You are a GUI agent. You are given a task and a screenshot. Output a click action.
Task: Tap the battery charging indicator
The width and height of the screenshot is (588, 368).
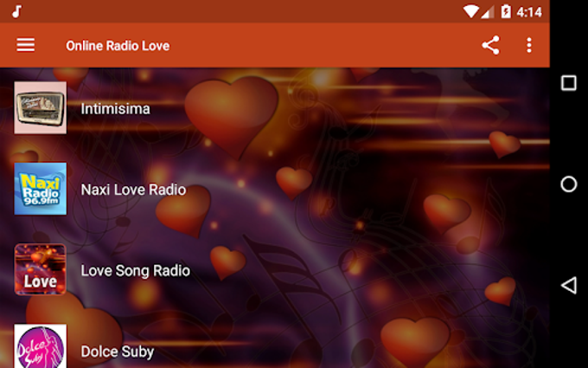506,11
